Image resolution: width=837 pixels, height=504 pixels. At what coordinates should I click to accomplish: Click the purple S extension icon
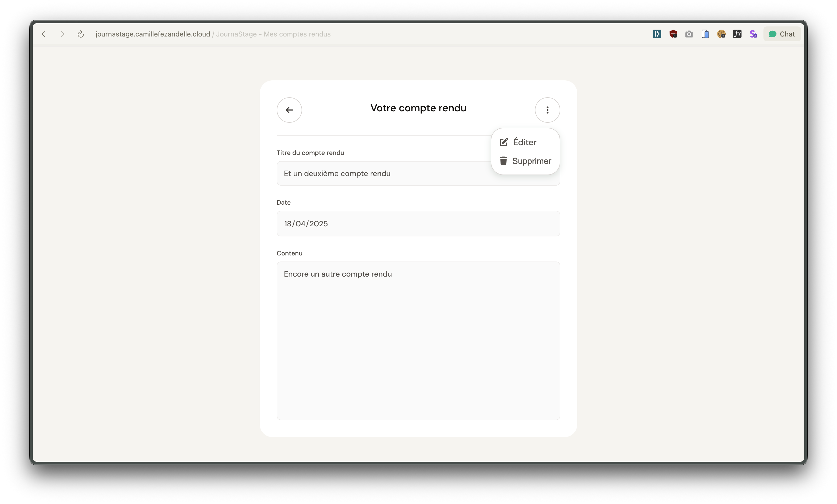[753, 34]
